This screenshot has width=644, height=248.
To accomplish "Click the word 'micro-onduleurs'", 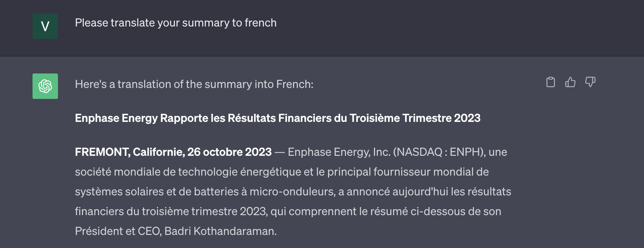I will pos(292,191).
